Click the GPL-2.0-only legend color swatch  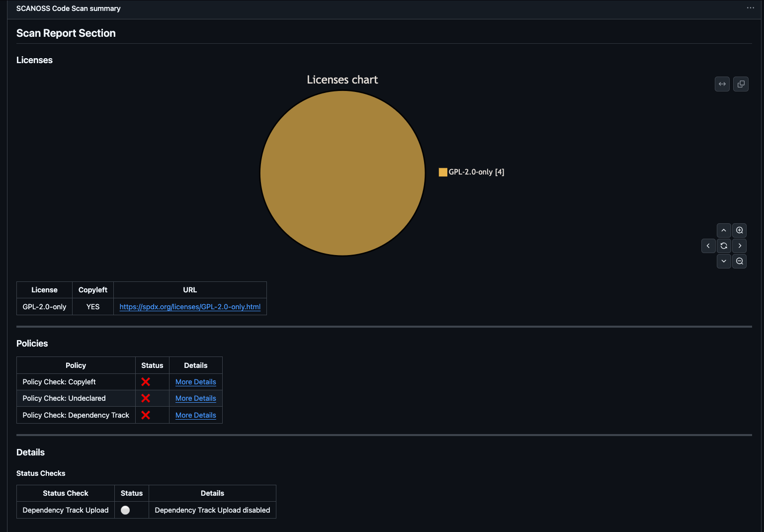(443, 172)
